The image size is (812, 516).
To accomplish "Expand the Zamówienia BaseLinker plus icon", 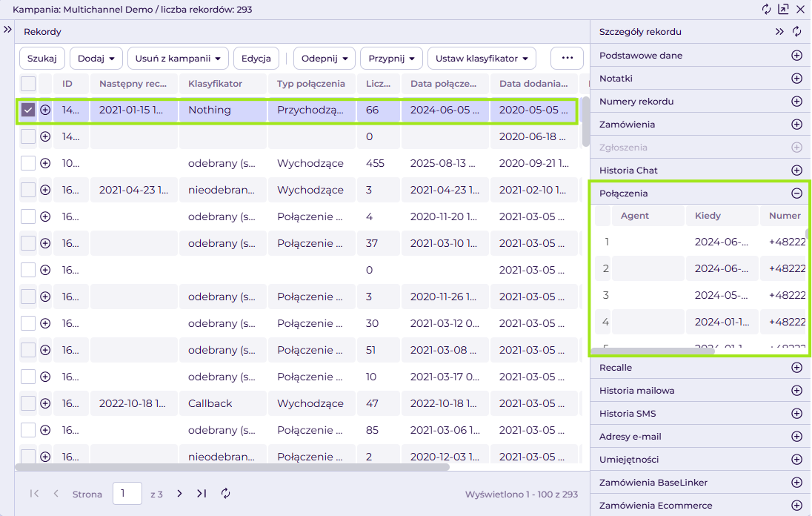I will (x=797, y=483).
